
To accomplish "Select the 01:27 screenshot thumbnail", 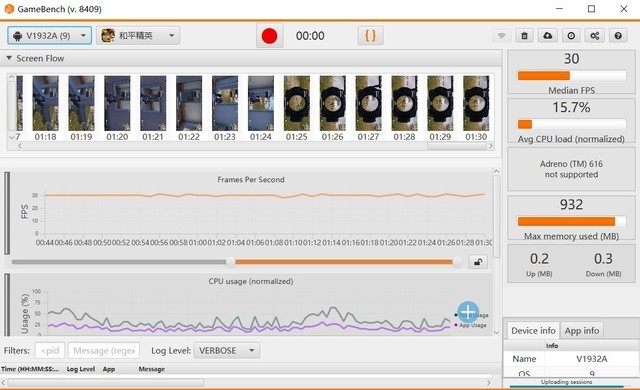I will (x=369, y=103).
